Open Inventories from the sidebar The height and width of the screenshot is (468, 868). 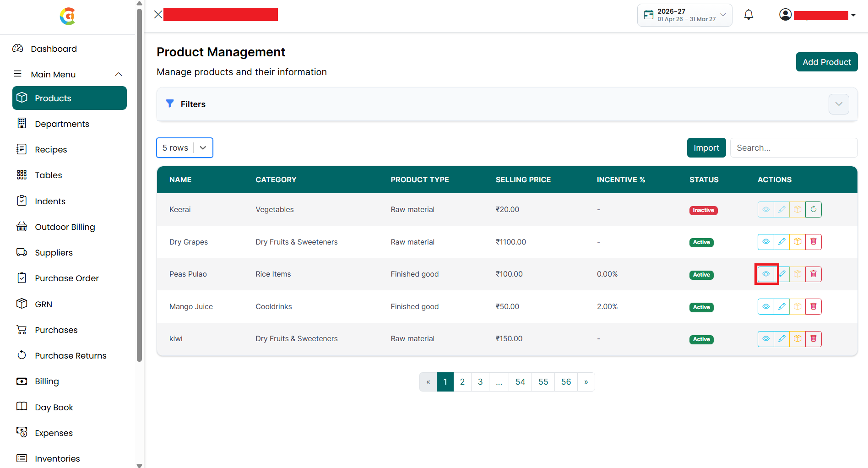[70, 459]
